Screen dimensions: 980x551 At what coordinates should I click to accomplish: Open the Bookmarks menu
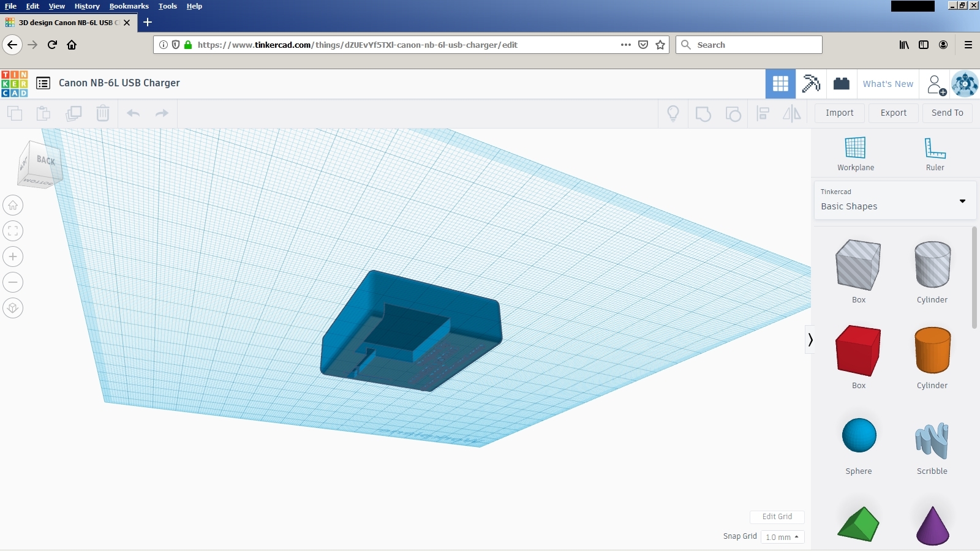click(x=129, y=6)
